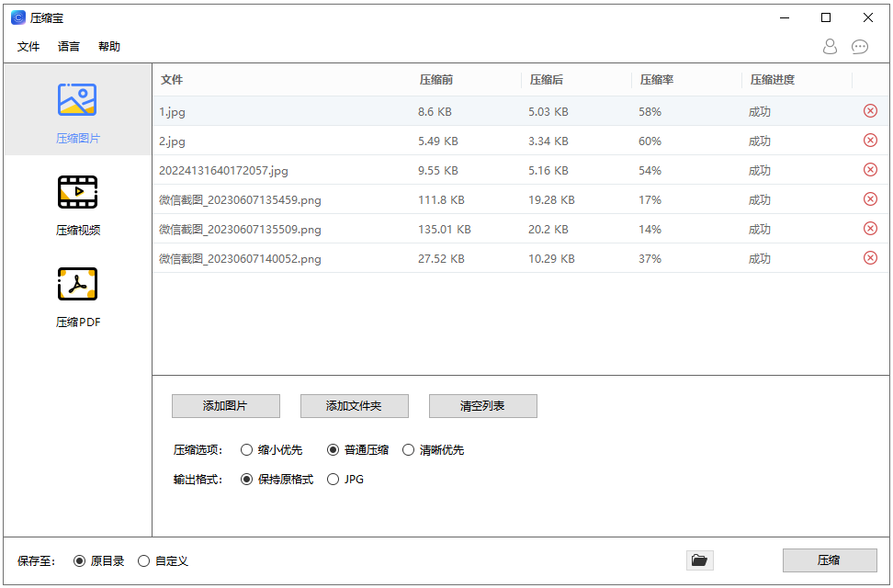This screenshot has height=588, width=893.
Task: Click the 添加图片 button
Action: 225,406
